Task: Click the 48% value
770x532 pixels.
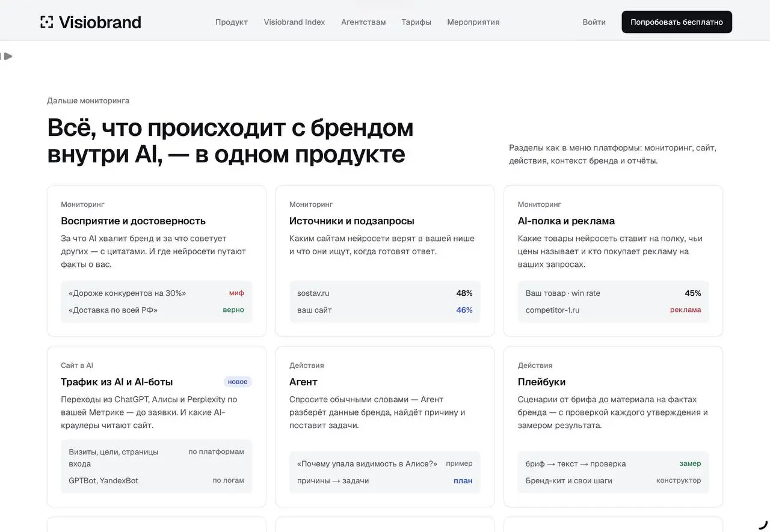Action: click(464, 293)
